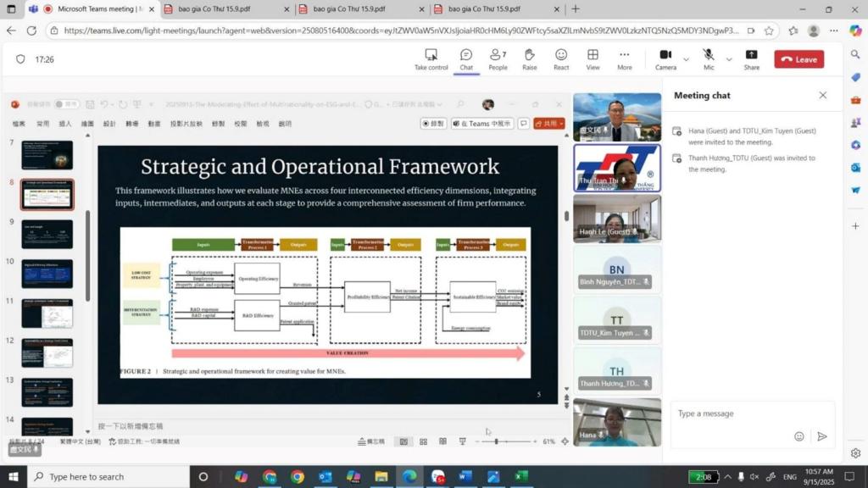Close the Meeting chat panel
The image size is (868, 488).
822,96
